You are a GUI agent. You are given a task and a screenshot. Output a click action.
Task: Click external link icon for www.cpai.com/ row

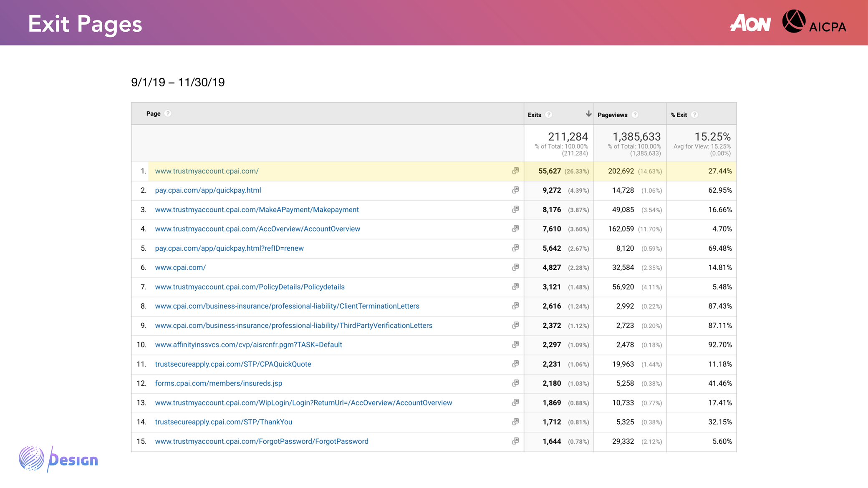pos(515,267)
